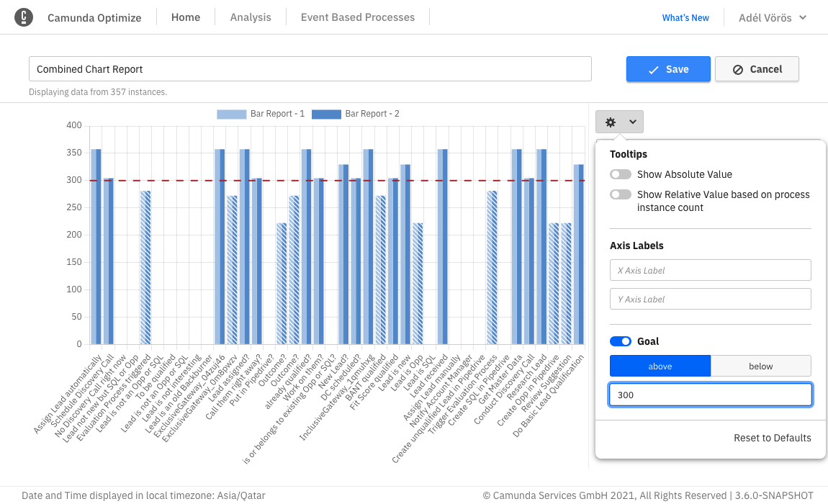The width and height of the screenshot is (828, 504).
Task: Go to the Home tab
Action: 185,17
